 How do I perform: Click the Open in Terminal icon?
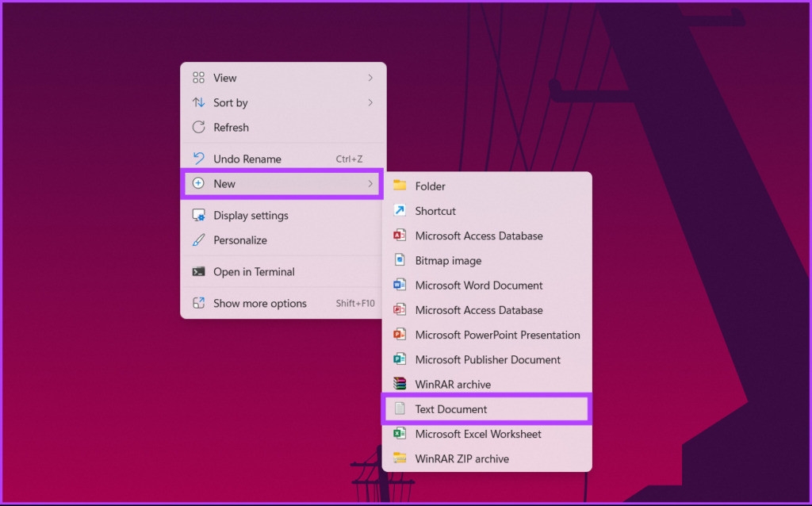point(198,271)
